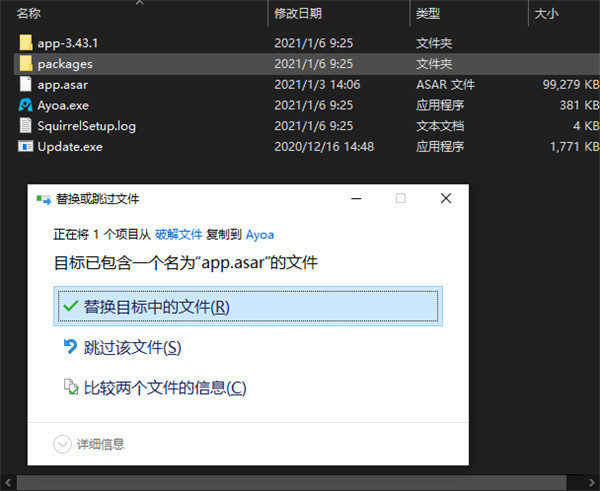Click the SquirrelSetup.log document icon
Screen dimensions: 600x491
point(26,126)
